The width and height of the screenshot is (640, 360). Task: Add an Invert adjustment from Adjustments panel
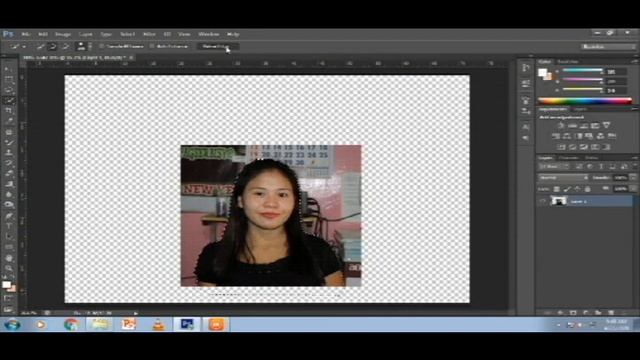coord(562,147)
